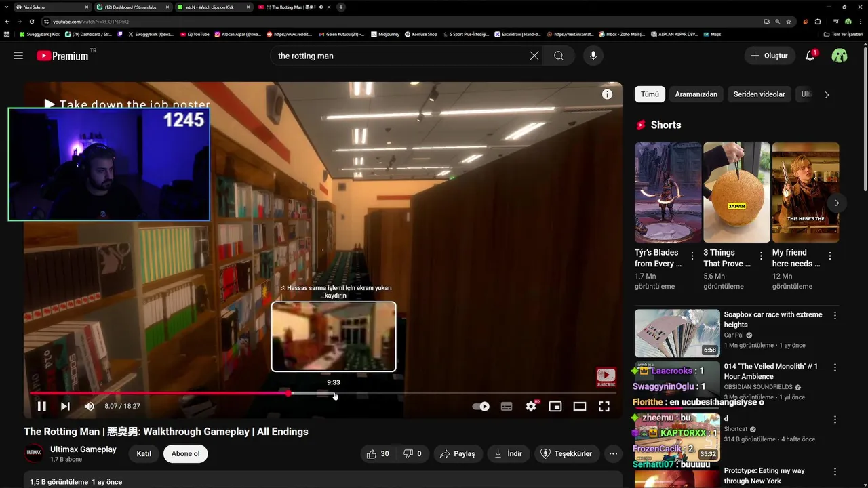This screenshot has width=868, height=488.
Task: Open player settings gear
Action: [x=531, y=406]
